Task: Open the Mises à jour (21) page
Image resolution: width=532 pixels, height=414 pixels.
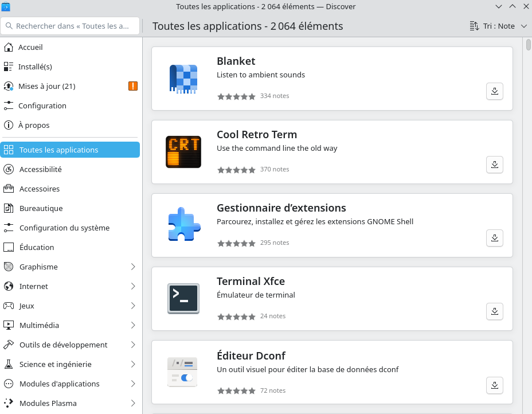Action: pyautogui.click(x=47, y=86)
